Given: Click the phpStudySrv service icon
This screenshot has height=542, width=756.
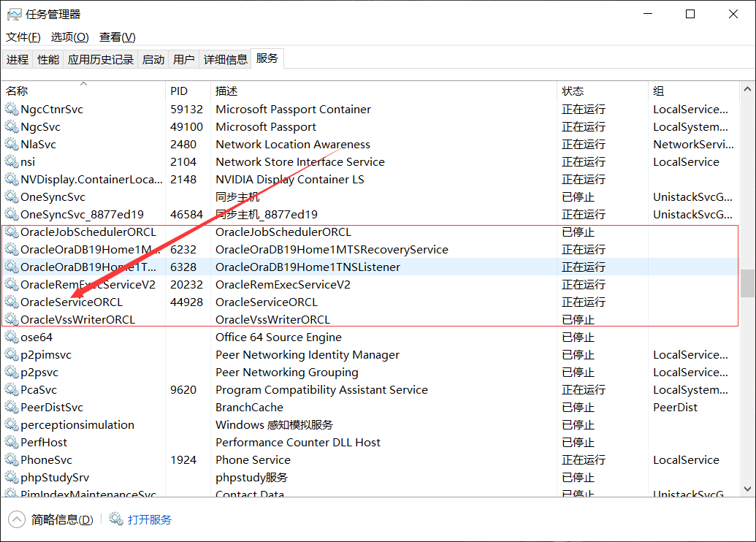Looking at the screenshot, I should [x=12, y=478].
